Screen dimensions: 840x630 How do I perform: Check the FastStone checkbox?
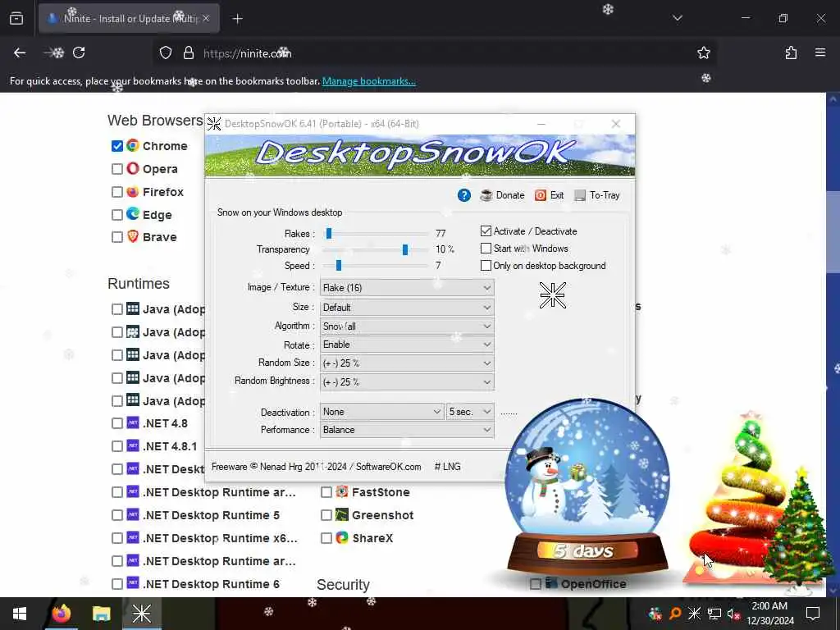point(326,492)
